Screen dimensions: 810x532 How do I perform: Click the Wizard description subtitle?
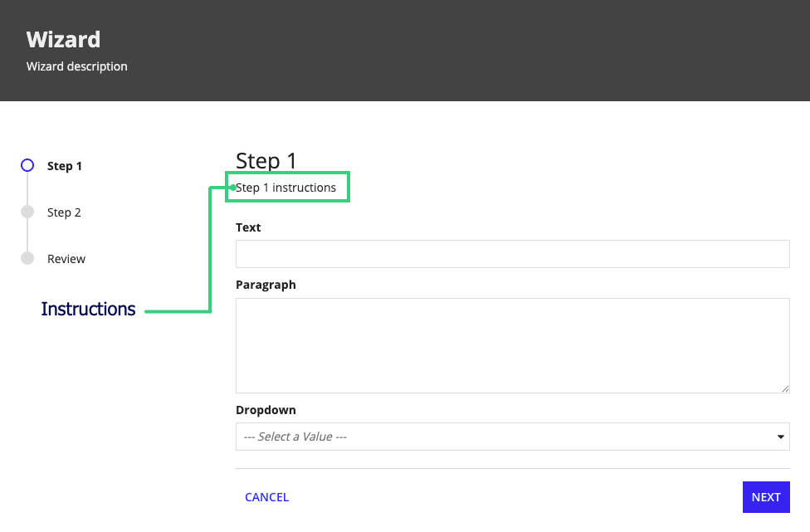[x=77, y=66]
